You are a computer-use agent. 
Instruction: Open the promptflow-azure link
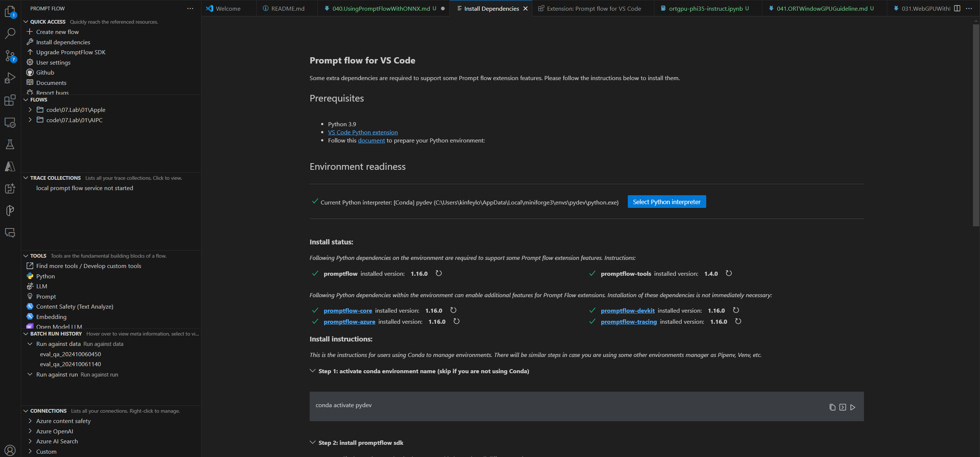click(x=349, y=322)
